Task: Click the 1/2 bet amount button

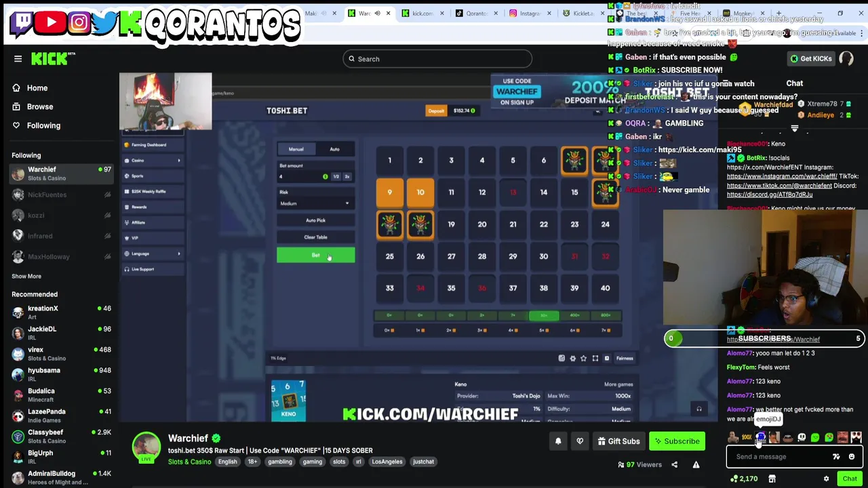Action: coord(336,176)
